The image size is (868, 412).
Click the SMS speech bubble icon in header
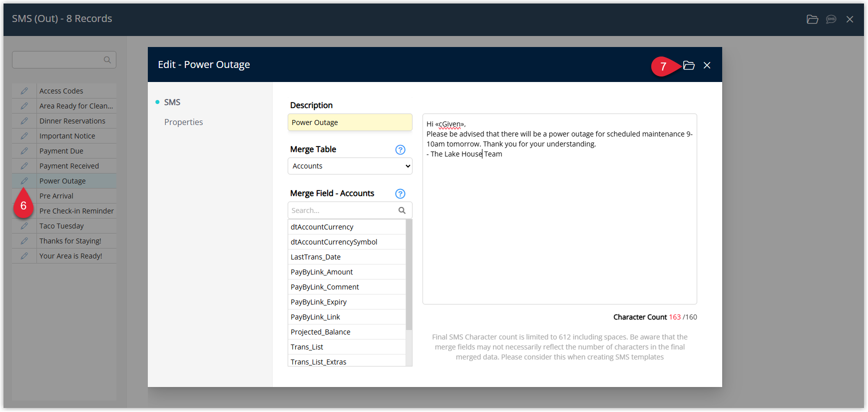[x=831, y=19]
